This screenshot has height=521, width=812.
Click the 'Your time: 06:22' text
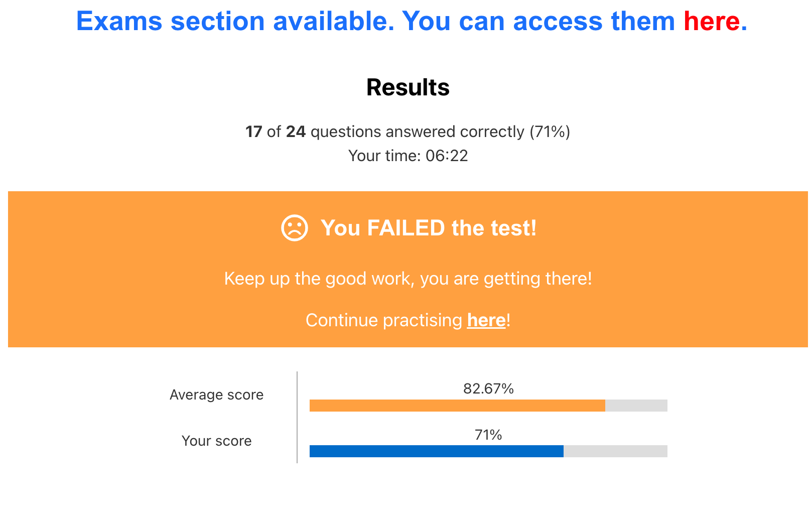[408, 156]
